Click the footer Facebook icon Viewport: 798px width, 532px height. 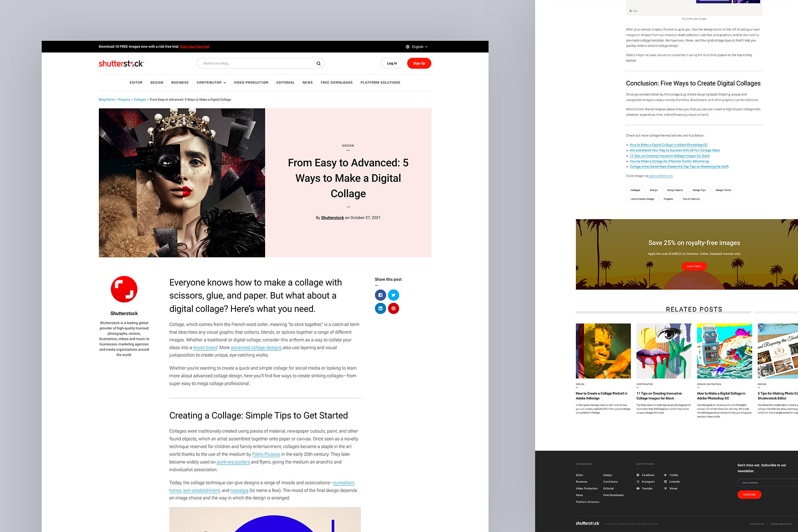[638, 475]
